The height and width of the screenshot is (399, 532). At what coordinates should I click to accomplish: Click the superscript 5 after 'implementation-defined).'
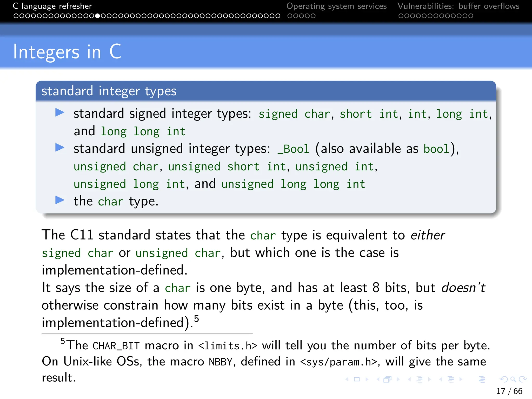(196, 318)
